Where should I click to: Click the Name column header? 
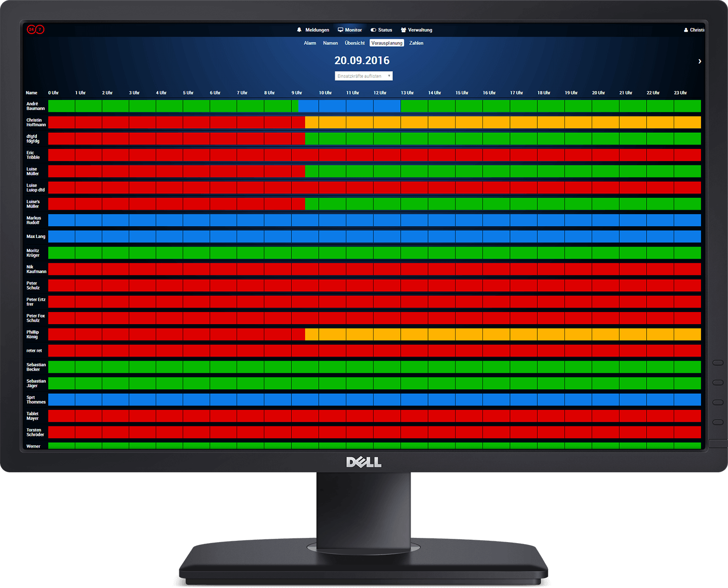click(31, 93)
